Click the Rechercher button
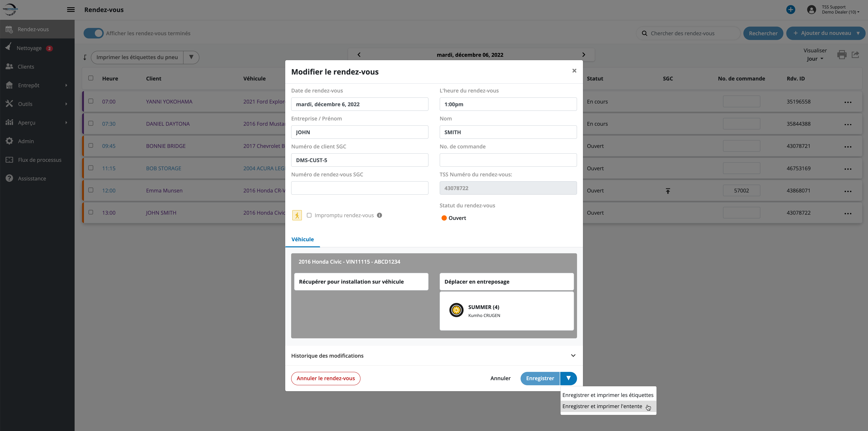Screen dimensions: 868x431 click(x=763, y=33)
